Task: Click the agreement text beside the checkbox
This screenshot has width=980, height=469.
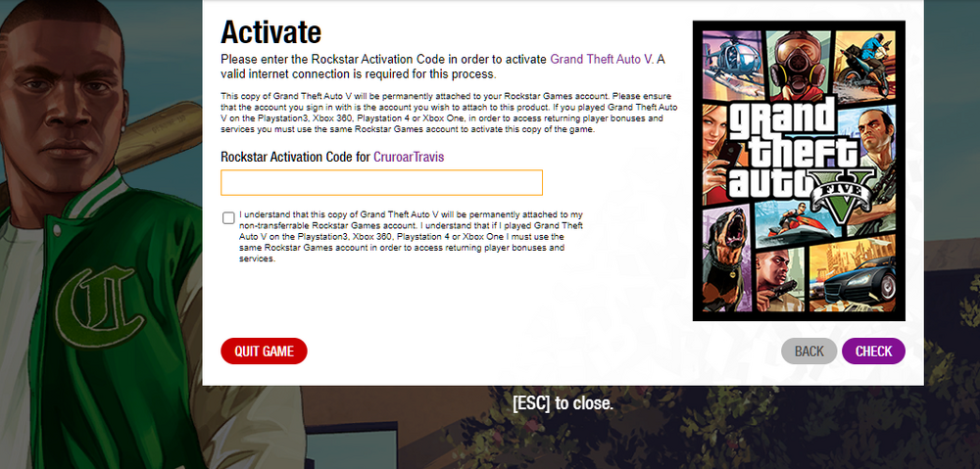Action: pyautogui.click(x=412, y=237)
